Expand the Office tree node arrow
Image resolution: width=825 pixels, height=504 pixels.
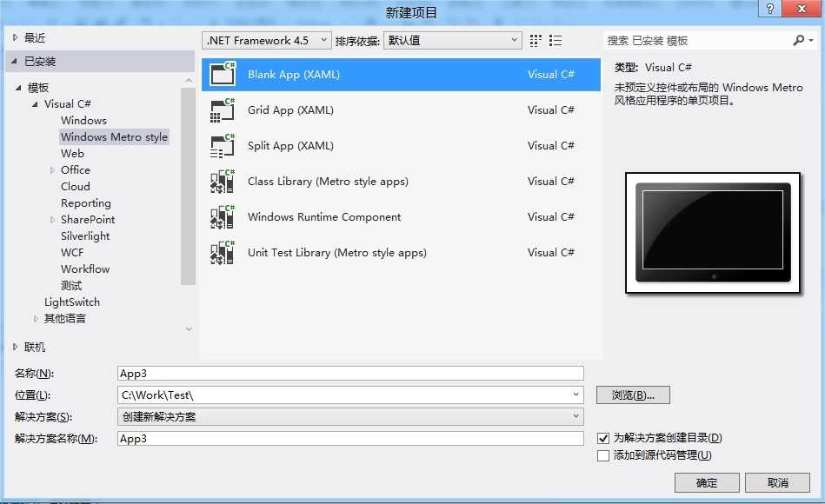point(52,170)
